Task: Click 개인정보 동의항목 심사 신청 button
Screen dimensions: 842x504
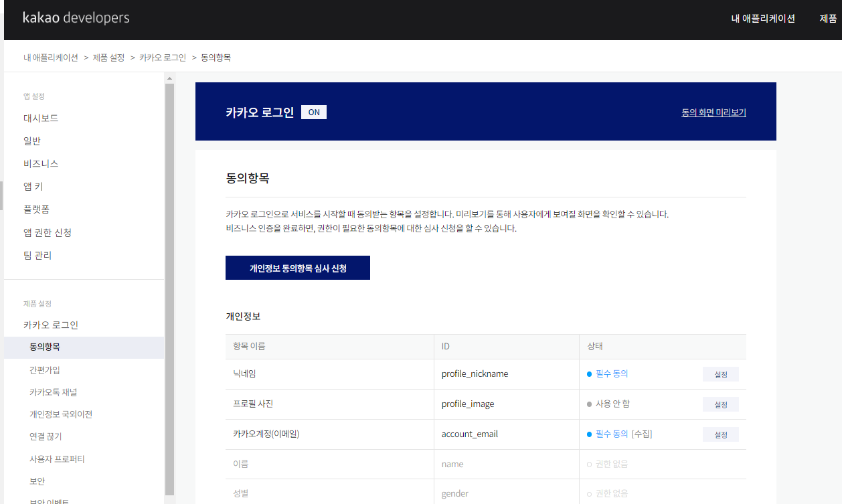Action: pos(298,268)
